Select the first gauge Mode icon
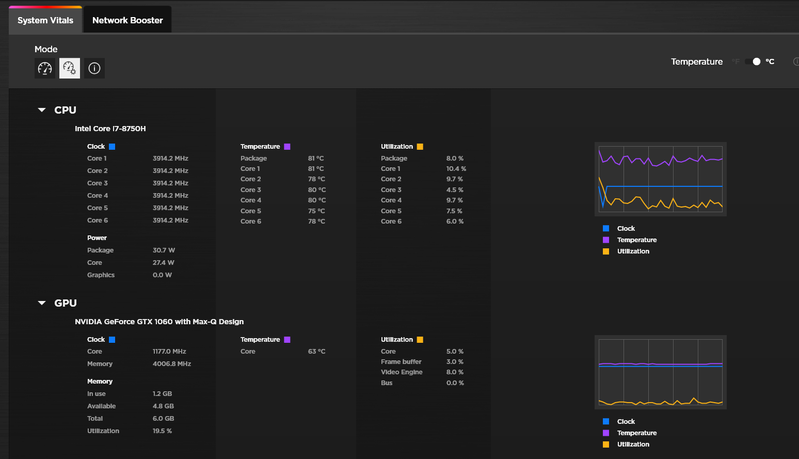Viewport: 799px width, 459px height. 45,69
